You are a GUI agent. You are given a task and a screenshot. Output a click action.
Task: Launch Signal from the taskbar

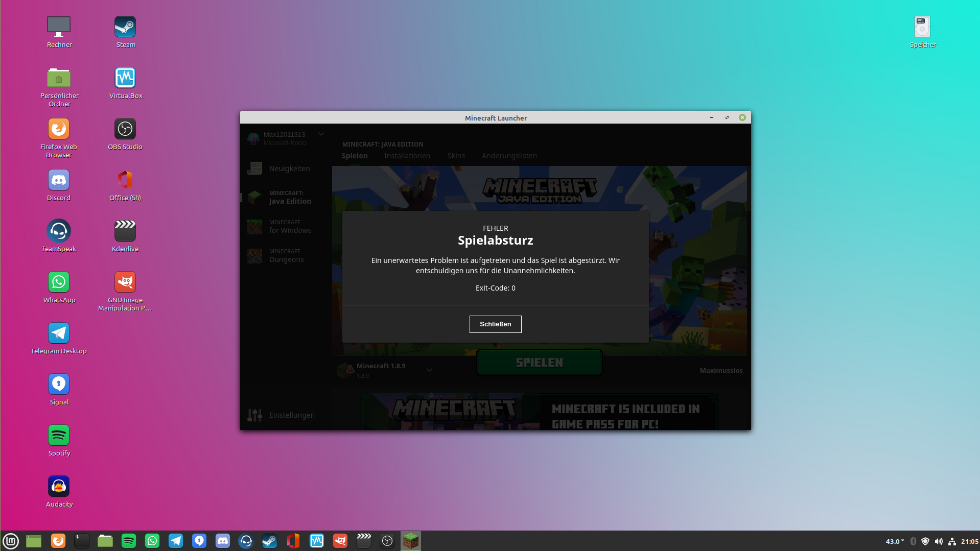pos(199,541)
